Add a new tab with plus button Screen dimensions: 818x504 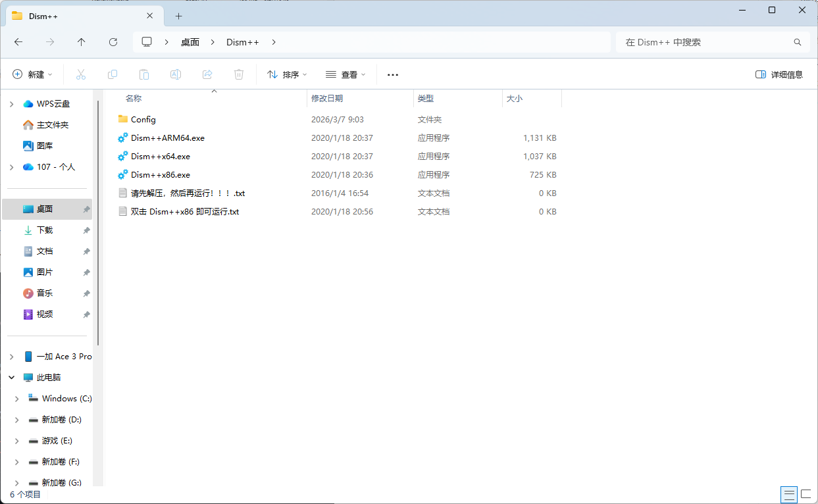(x=178, y=16)
